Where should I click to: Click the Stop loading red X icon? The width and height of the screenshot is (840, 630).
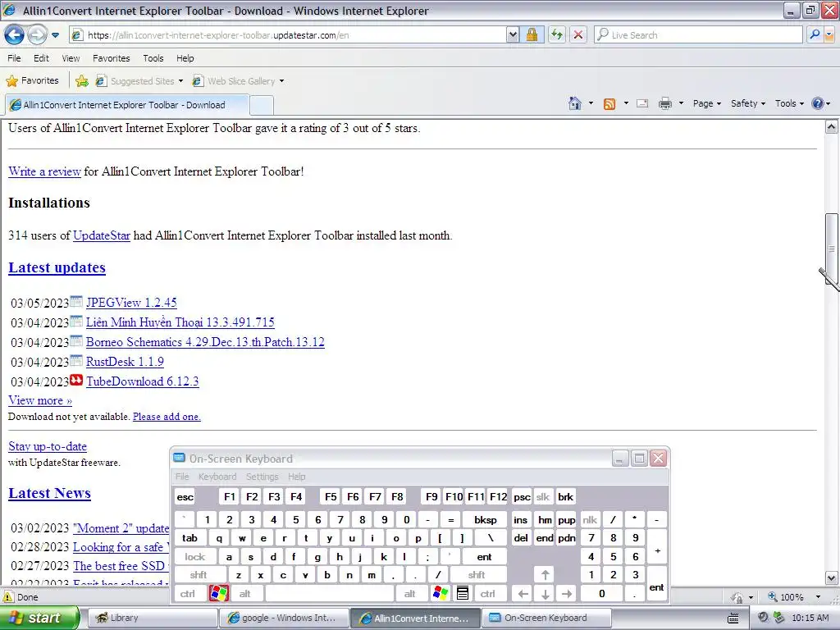[578, 34]
